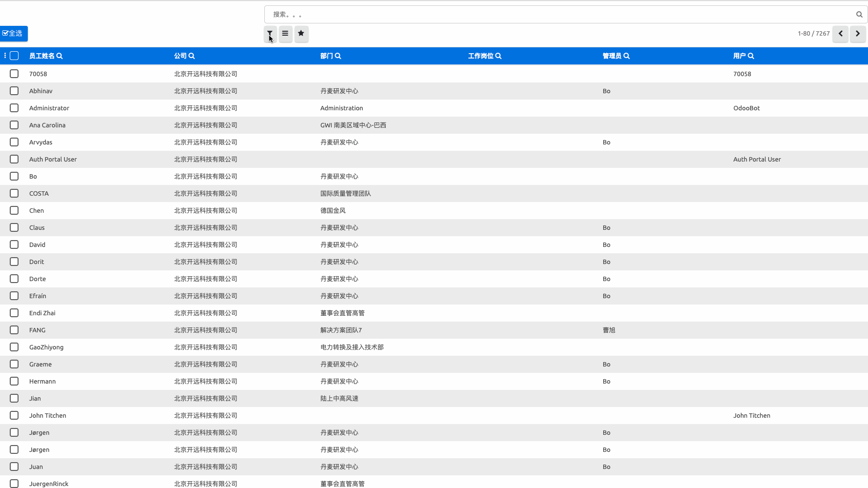Click the search magnifier icon in search bar
This screenshot has width=868, height=488.
pyautogui.click(x=859, y=15)
